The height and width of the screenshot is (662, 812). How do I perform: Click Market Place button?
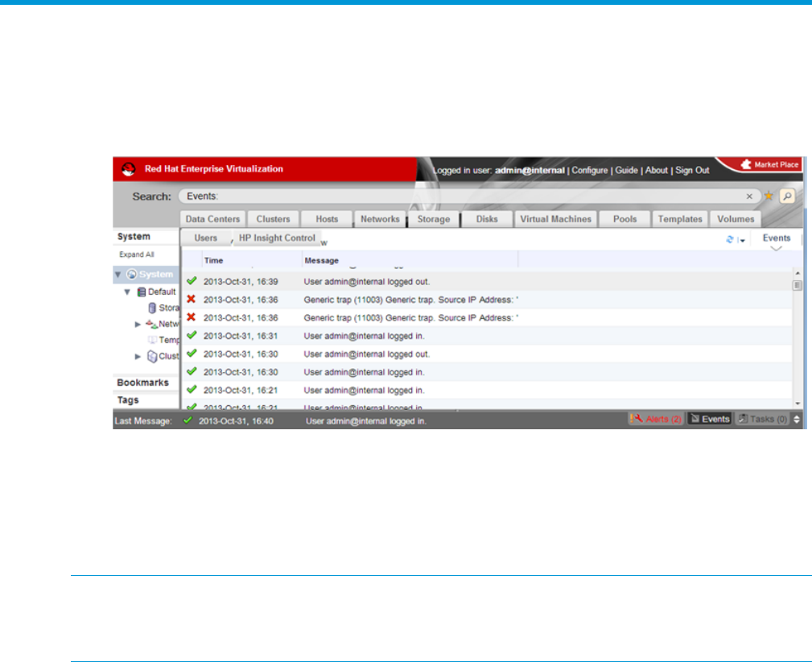(x=770, y=165)
